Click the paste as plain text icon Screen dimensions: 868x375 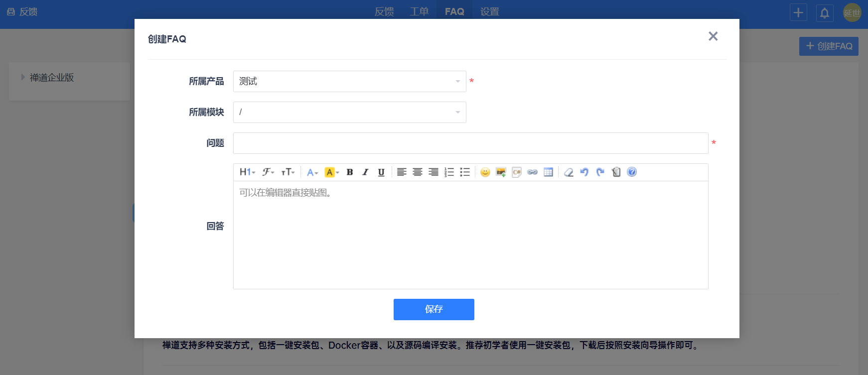(616, 172)
